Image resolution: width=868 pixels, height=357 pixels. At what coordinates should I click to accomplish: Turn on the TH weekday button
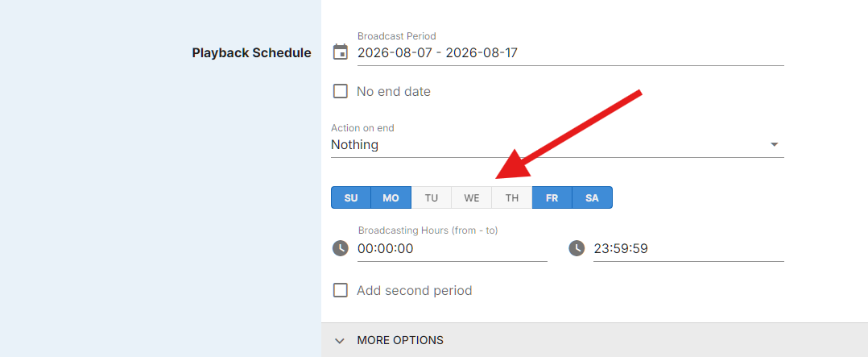tap(512, 198)
